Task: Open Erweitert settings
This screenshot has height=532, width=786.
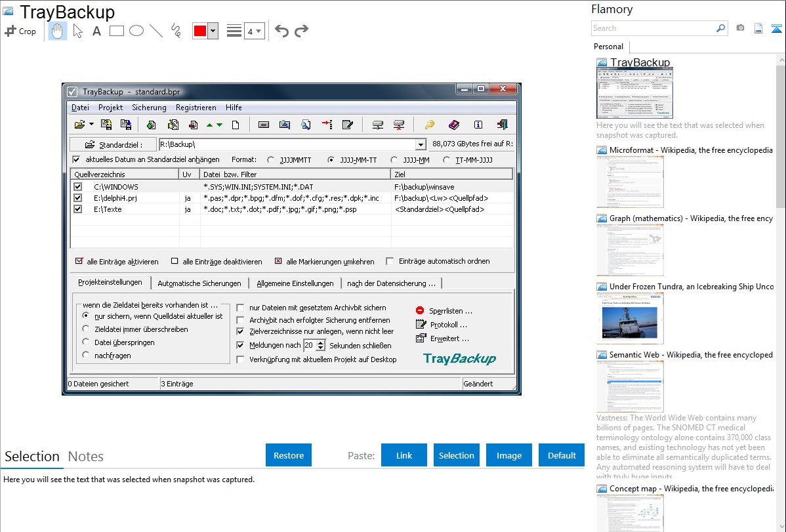Action: tap(443, 338)
